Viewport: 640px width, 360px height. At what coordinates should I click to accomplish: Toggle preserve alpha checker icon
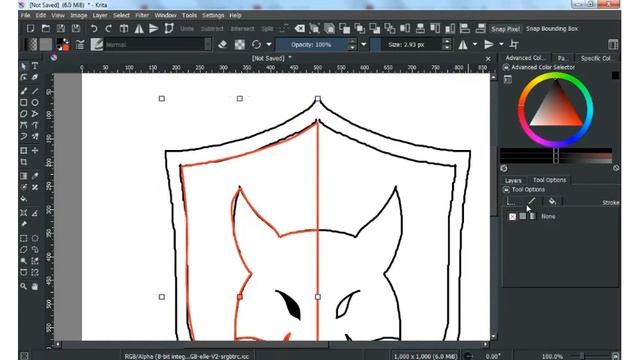[x=240, y=44]
